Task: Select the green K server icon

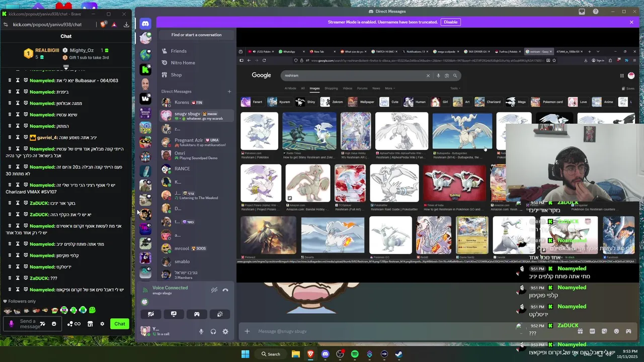Action: 145,69
